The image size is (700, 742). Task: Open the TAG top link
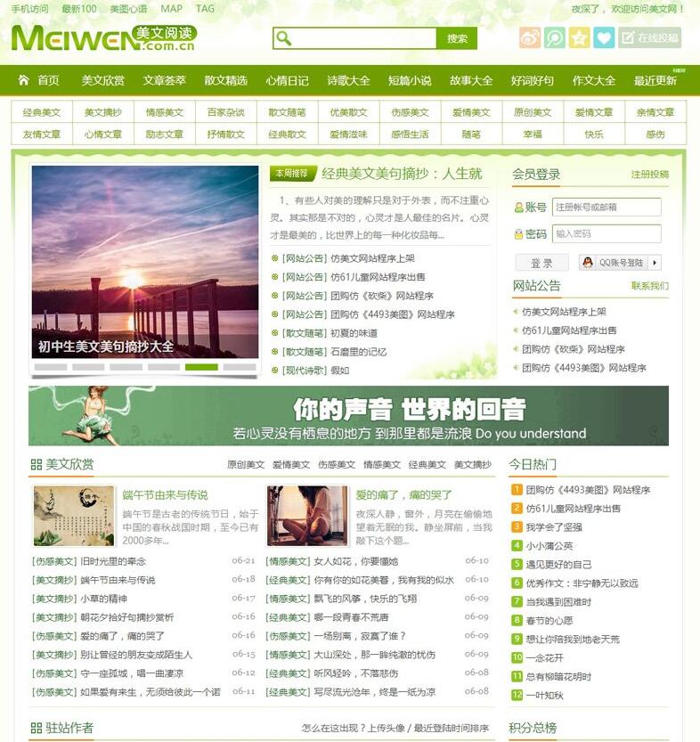205,9
